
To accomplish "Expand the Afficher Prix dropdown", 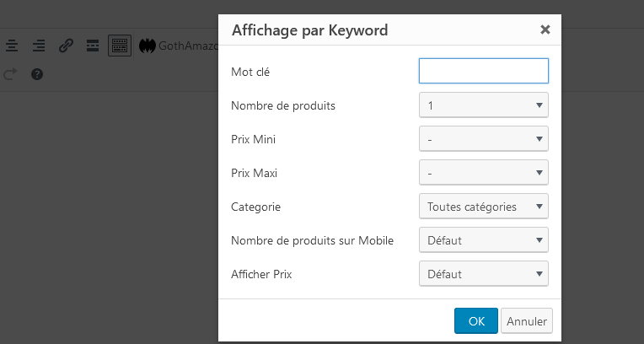I will 483,274.
